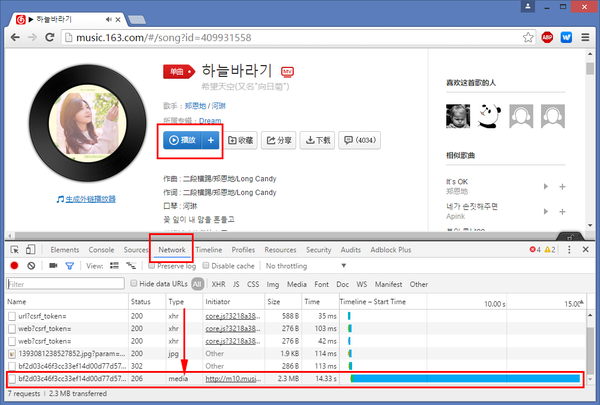Click the blue media request timeline bar
The width and height of the screenshot is (600, 405).
point(465,379)
